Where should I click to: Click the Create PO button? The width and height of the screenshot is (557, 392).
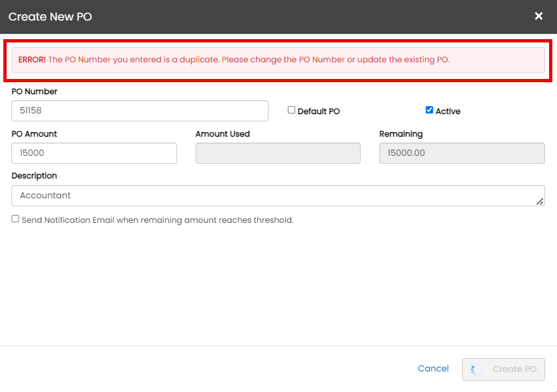click(x=503, y=369)
